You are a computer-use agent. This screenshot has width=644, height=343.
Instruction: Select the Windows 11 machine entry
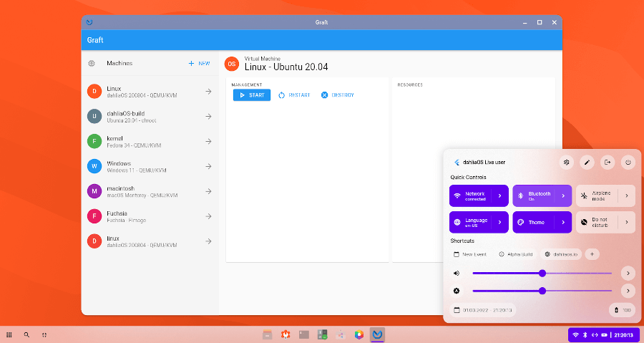[150, 166]
